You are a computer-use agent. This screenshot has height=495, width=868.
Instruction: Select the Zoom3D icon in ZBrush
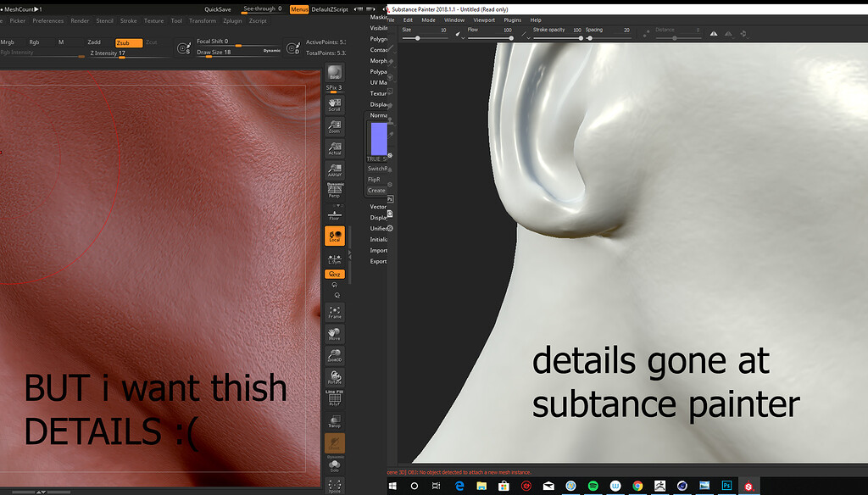coord(334,355)
